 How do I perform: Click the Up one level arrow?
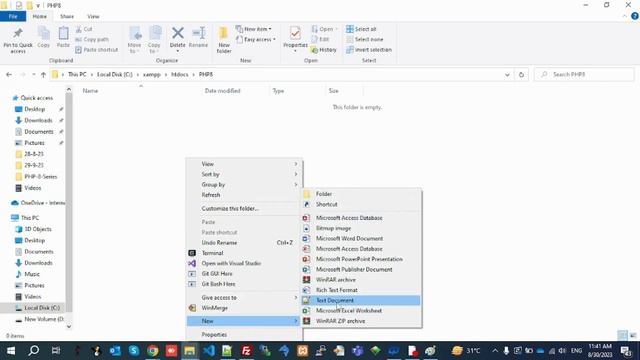point(43,75)
